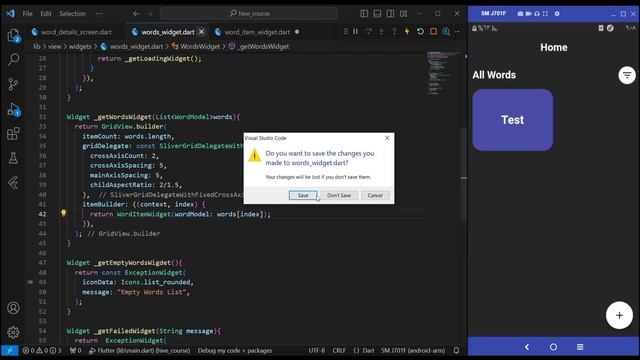Change CRLF end of line sequence
Image resolution: width=640 pixels, height=360 pixels.
[x=339, y=350]
